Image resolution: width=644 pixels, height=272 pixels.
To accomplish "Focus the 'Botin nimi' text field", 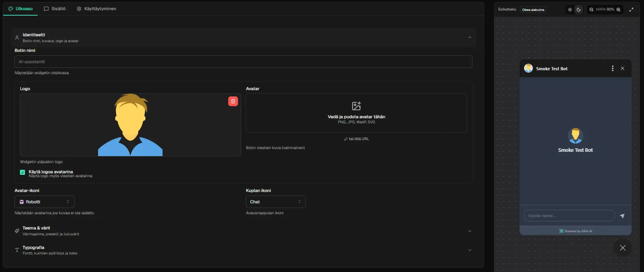I will 243,62.
